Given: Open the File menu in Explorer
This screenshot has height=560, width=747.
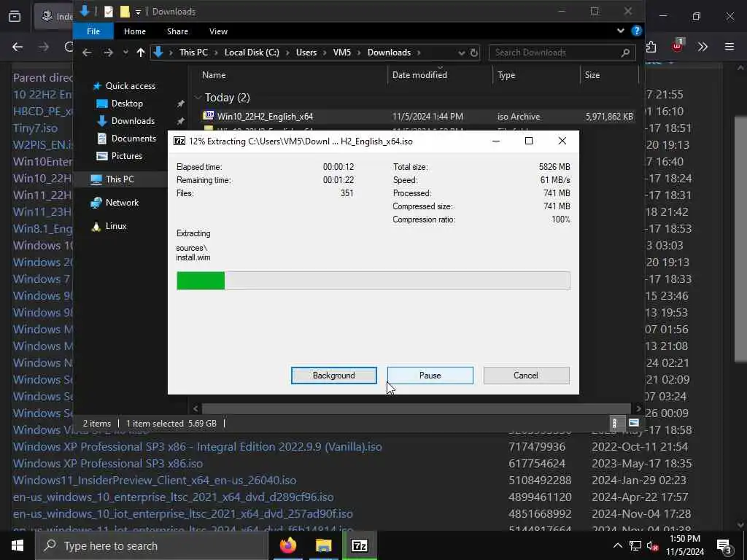Looking at the screenshot, I should [93, 31].
